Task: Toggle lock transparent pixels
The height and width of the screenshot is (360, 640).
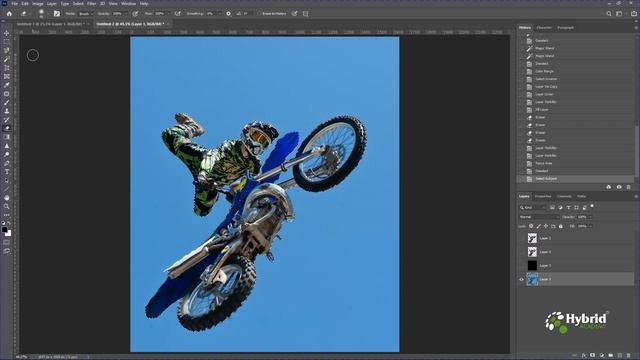Action: pyautogui.click(x=531, y=226)
